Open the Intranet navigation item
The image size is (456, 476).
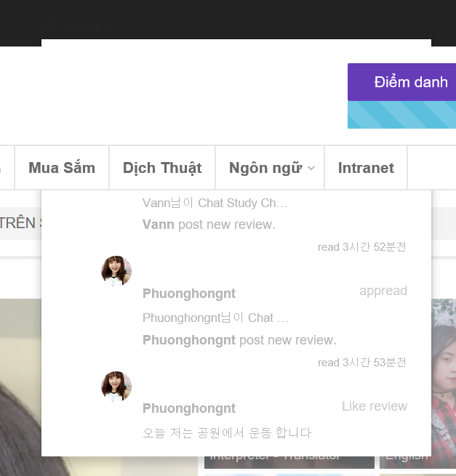366,168
